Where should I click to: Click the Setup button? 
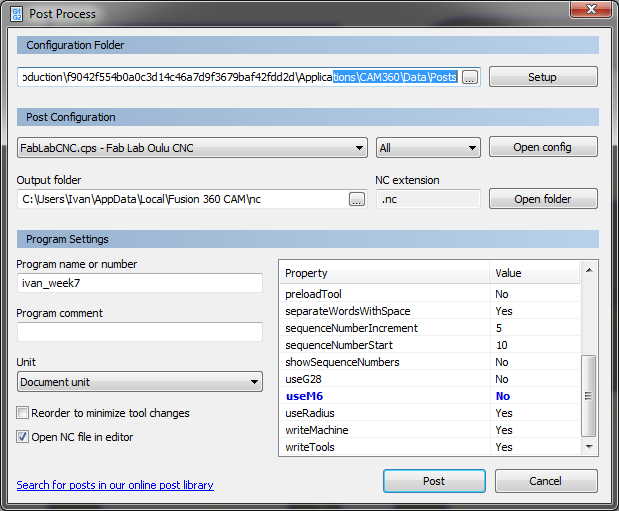pos(543,77)
